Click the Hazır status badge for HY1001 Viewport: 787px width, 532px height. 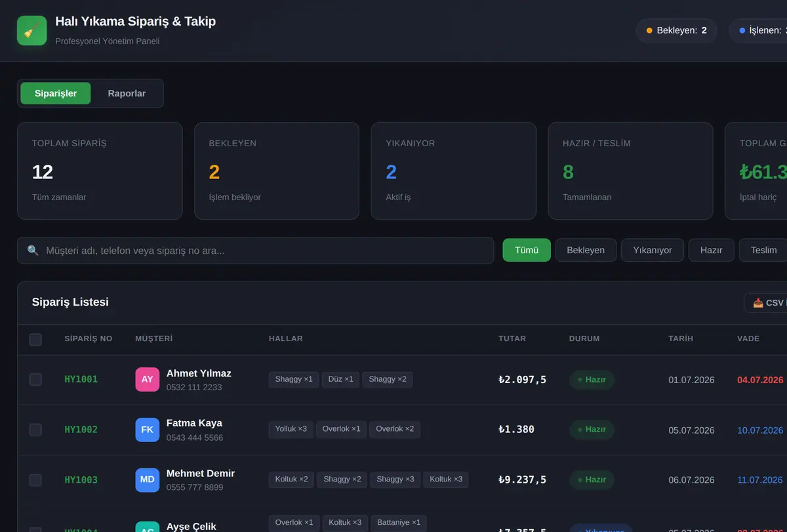592,380
